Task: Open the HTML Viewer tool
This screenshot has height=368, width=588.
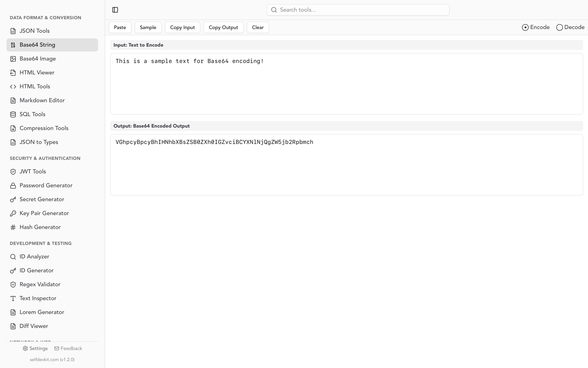Action: pyautogui.click(x=52, y=73)
